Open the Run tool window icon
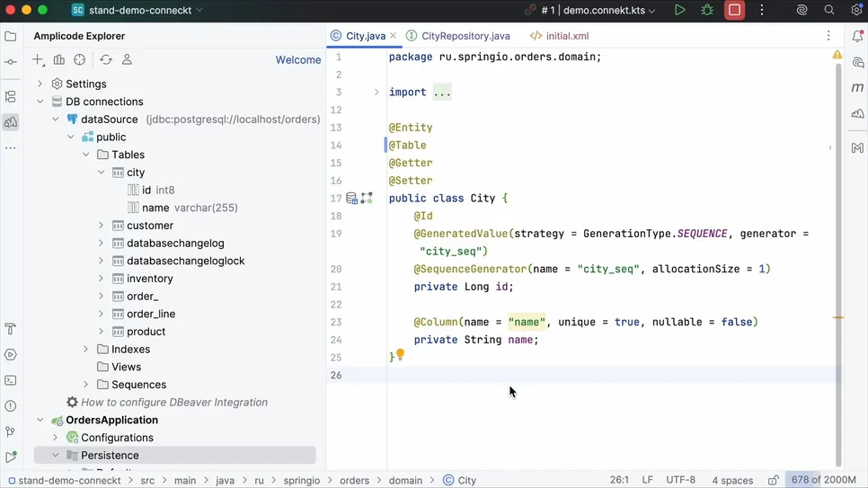 point(11,457)
